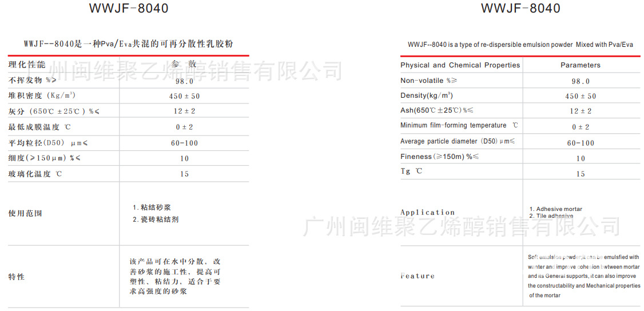The image size is (644, 311).
Task: Click '0 ± 2' in the film-forming temperature row
Action: tap(581, 127)
